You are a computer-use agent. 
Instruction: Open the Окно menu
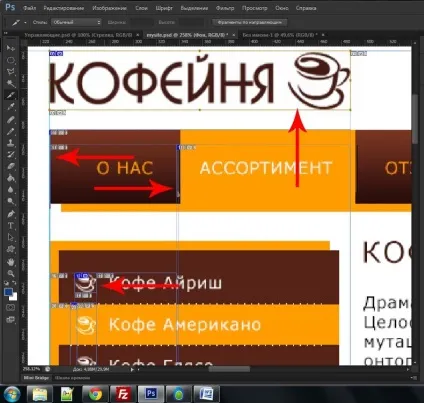coord(282,8)
